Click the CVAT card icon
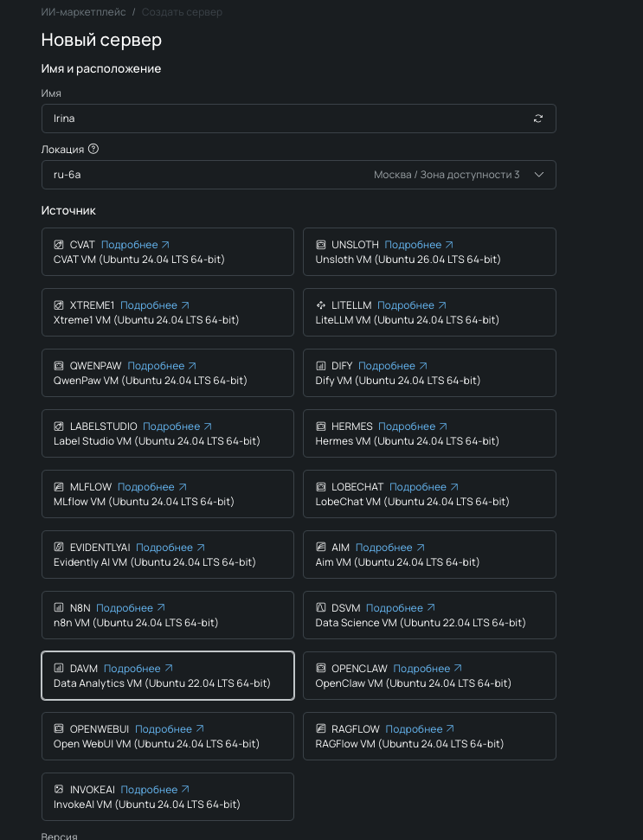The width and height of the screenshot is (643, 840). pyautogui.click(x=59, y=245)
